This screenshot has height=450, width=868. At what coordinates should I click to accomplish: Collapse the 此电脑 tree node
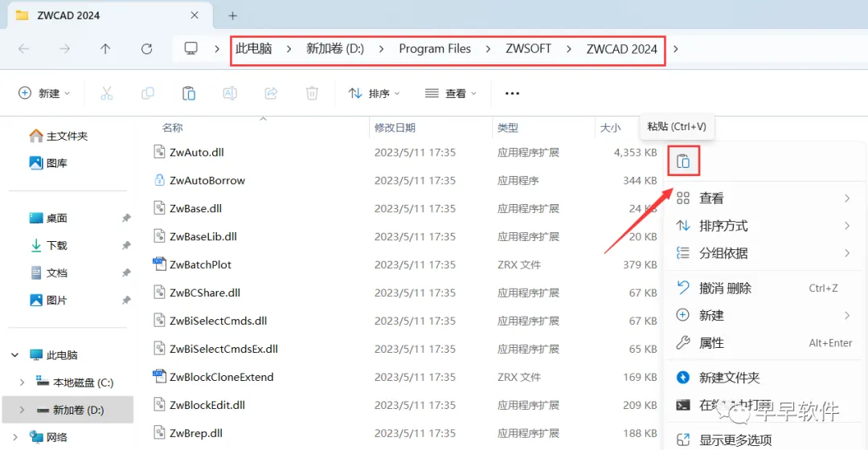click(15, 355)
